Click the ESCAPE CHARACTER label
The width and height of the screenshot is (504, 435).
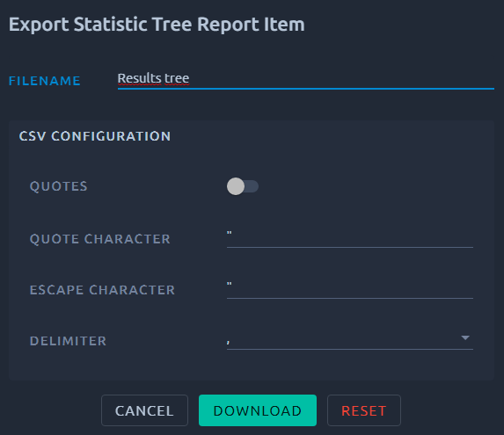pos(102,290)
